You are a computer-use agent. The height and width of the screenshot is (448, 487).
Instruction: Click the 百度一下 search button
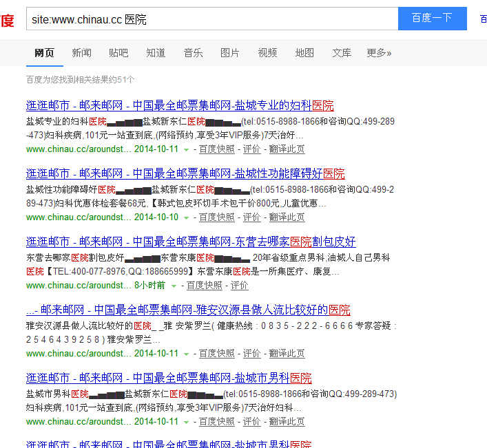point(433,19)
